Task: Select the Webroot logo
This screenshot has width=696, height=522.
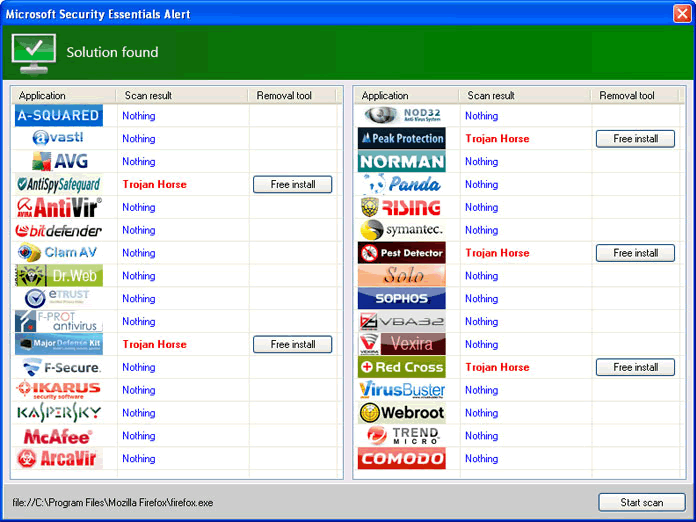Action: pos(402,413)
